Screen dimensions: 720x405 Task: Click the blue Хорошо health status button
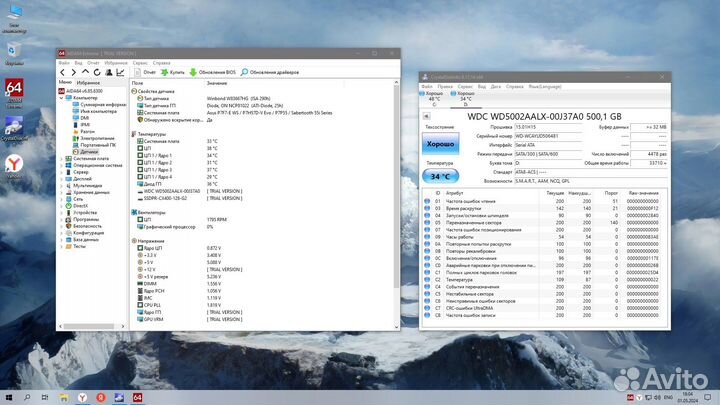pyautogui.click(x=440, y=144)
